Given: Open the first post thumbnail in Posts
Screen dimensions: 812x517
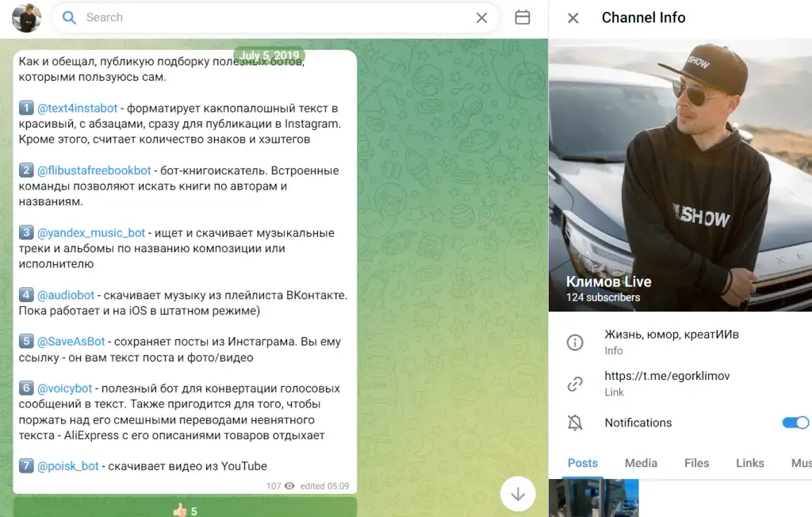Looking at the screenshot, I should tap(593, 498).
